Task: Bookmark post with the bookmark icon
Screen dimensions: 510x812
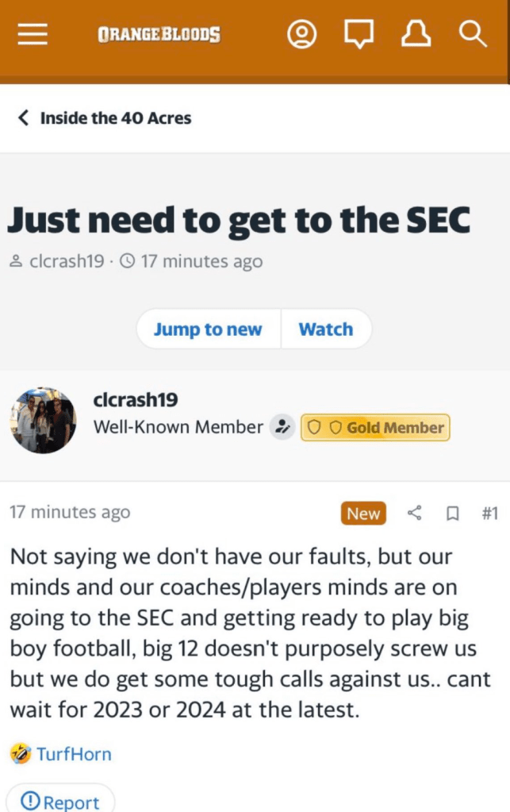Action: pos(452,514)
